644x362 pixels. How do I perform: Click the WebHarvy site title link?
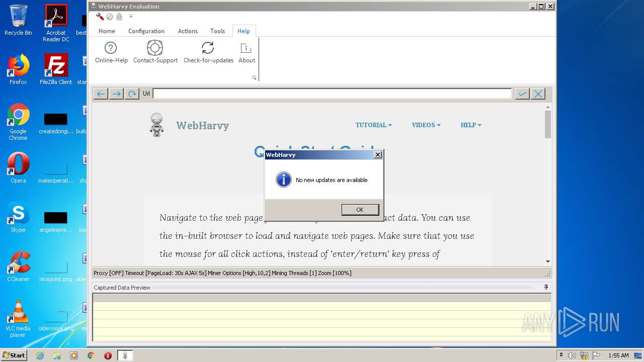(x=202, y=126)
